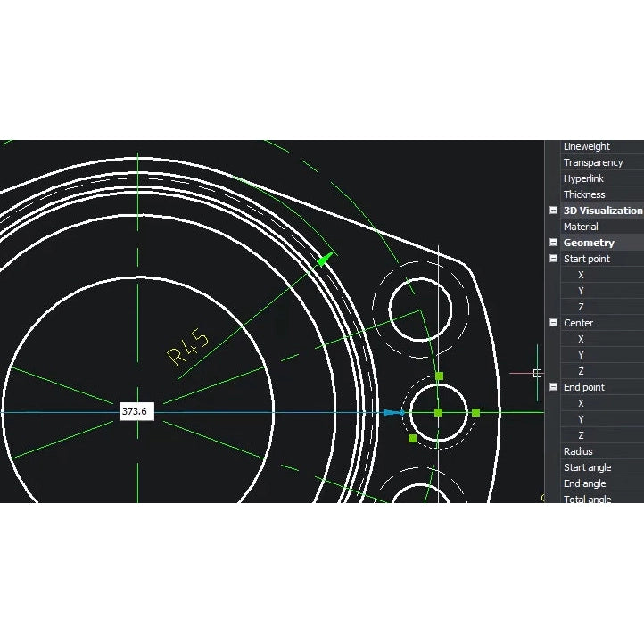Select End point X row

(x=602, y=403)
